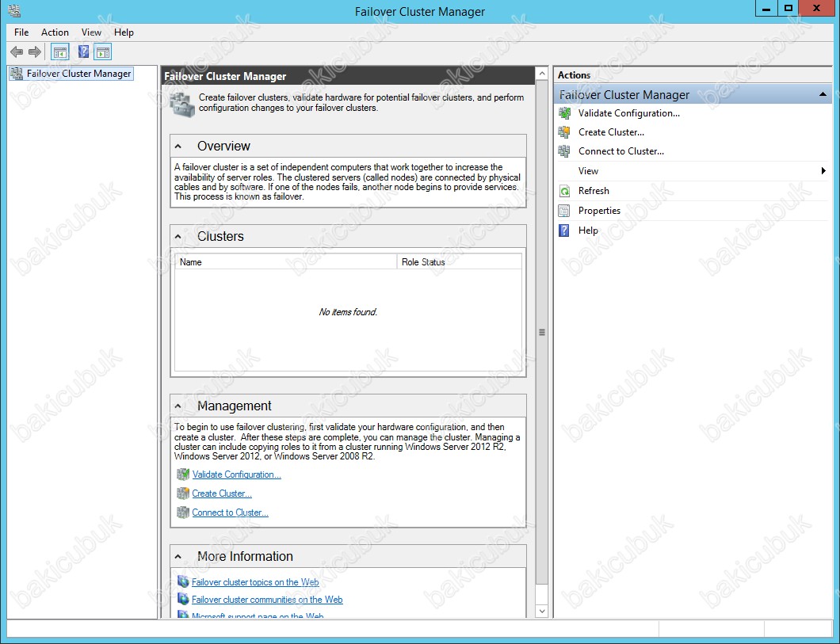Collapse the Overview section
The image size is (840, 644).
(178, 146)
